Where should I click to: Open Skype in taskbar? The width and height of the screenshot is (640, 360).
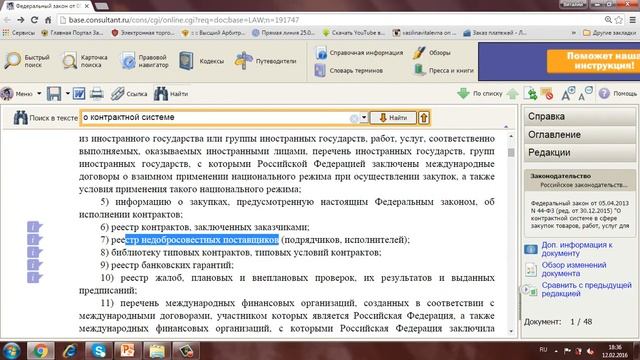pyautogui.click(x=99, y=351)
